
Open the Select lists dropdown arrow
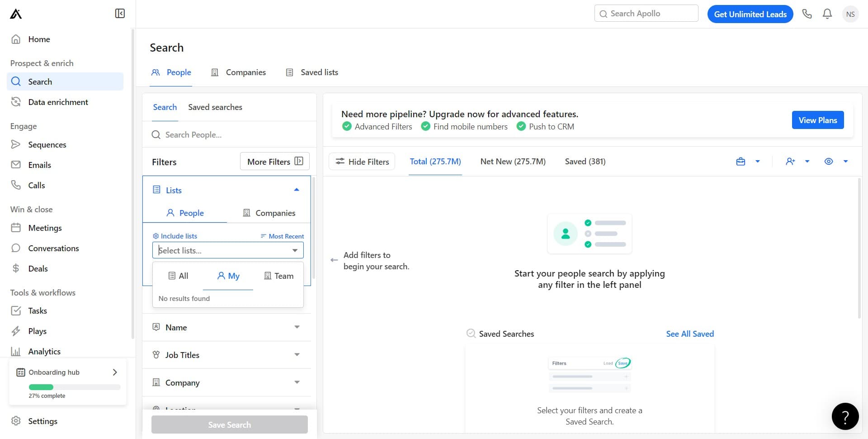(295, 250)
